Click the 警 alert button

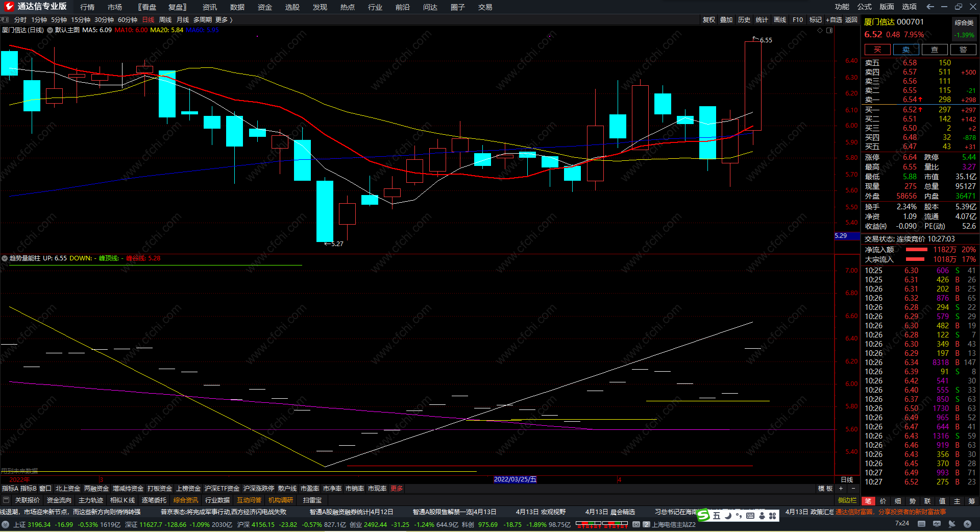pos(963,50)
